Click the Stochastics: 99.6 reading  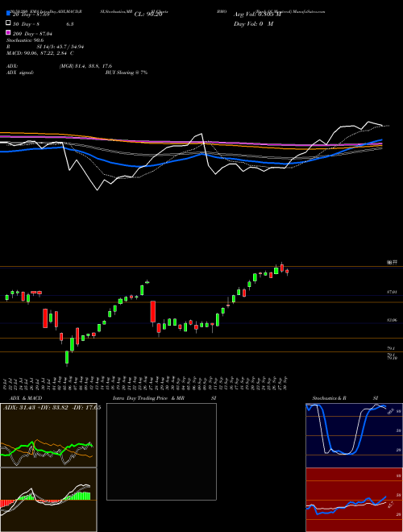(x=25, y=40)
